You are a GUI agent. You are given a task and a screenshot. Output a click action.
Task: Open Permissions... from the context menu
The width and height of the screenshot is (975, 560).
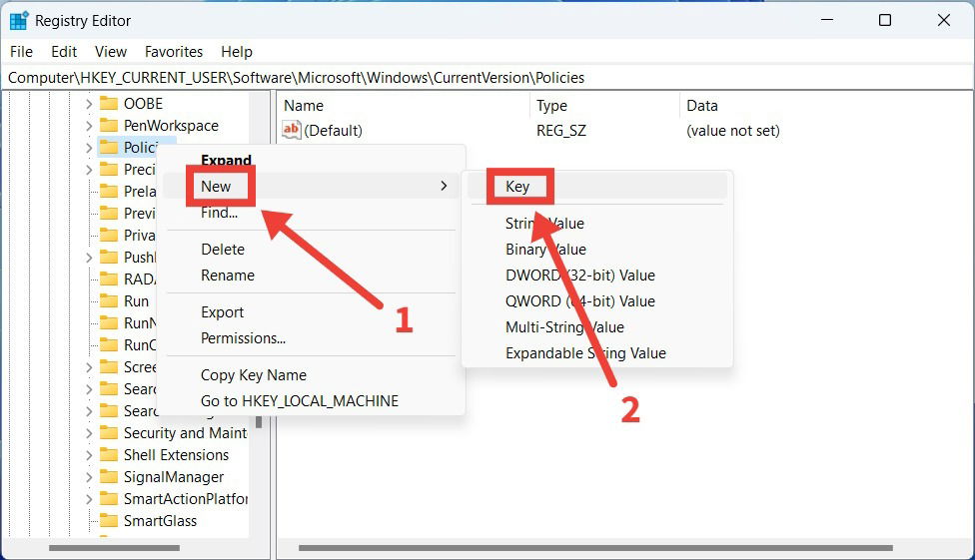coord(243,338)
